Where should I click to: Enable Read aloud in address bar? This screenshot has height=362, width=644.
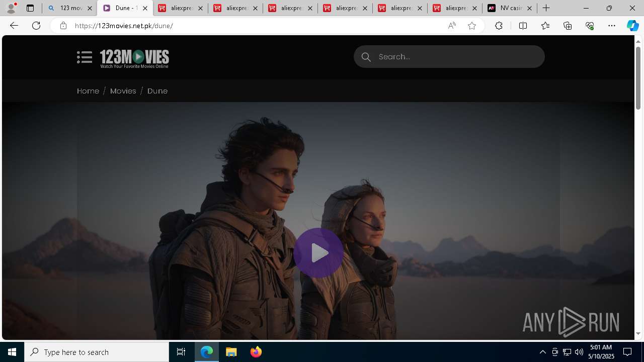click(452, 26)
